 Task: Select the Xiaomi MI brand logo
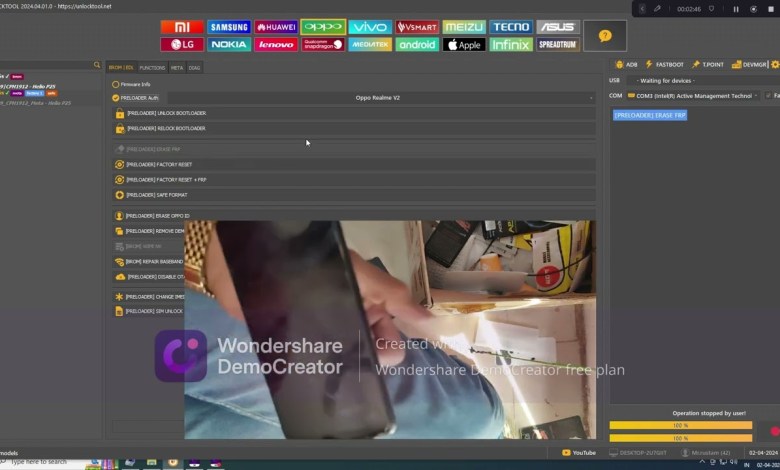click(x=182, y=27)
